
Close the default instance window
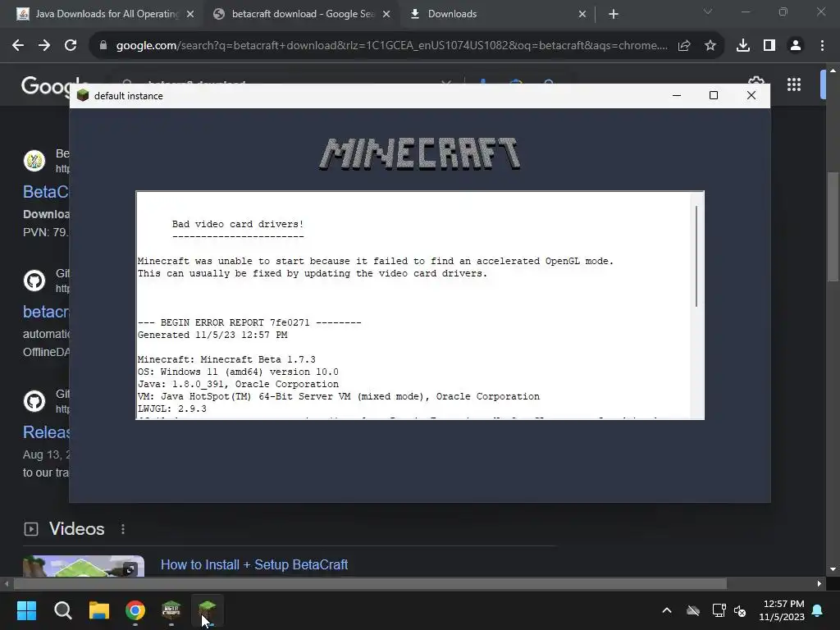pos(751,95)
